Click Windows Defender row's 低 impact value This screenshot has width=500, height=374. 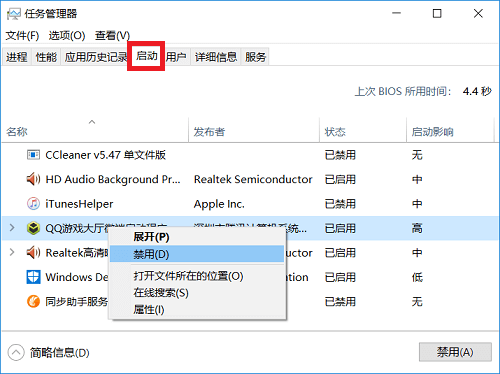pyautogui.click(x=417, y=277)
